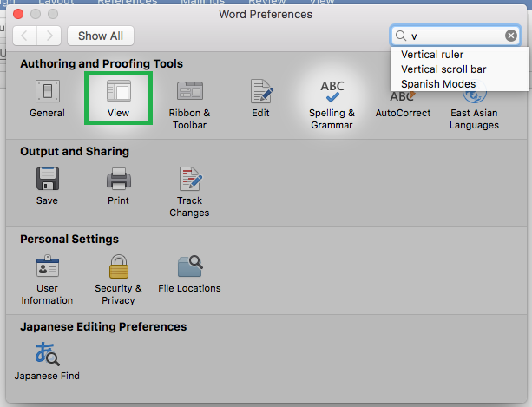This screenshot has width=532, height=407.
Task: Open Japanese Find preferences
Action: (x=47, y=361)
